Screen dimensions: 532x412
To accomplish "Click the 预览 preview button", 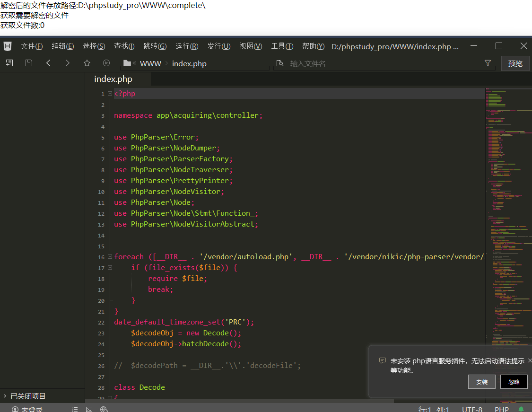I will click(x=515, y=63).
